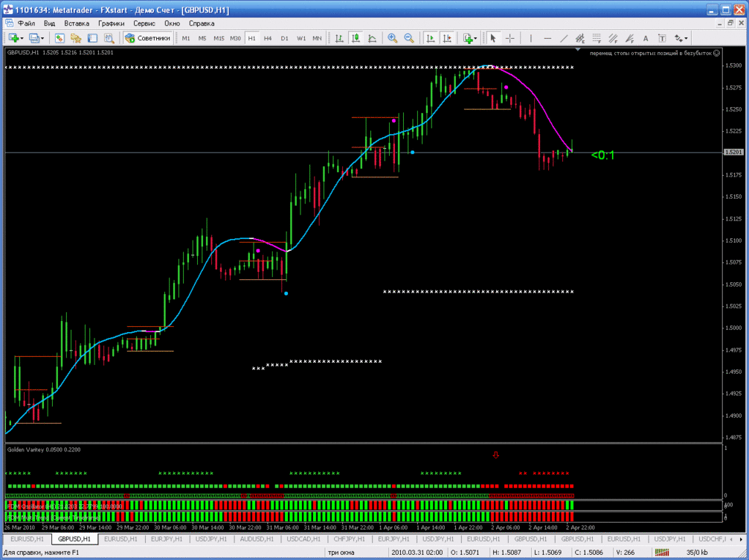Image resolution: width=749 pixels, height=560 pixels.
Task: Open the Indicators list icon
Action: 467,38
